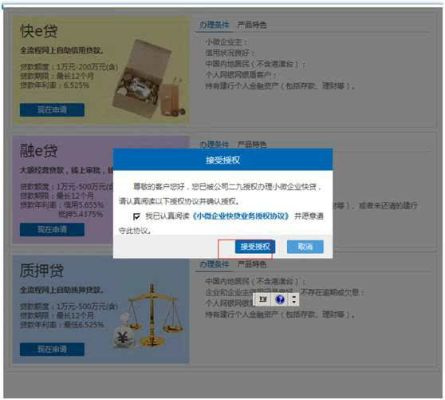Click the 全流程网上自助信用贷款 subtitle
This screenshot has width=445, height=400.
[62, 51]
